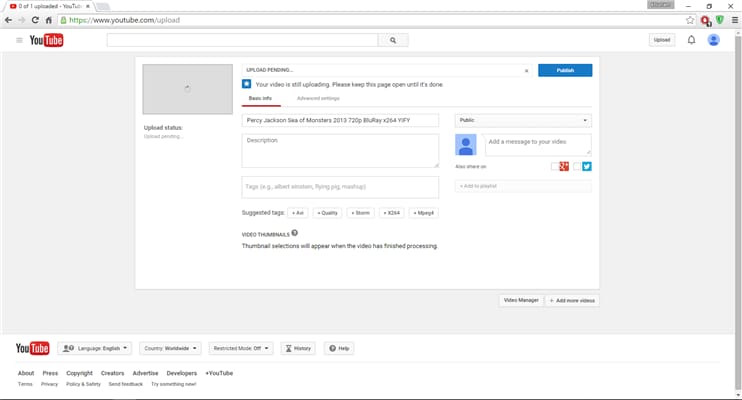Click the Twitter share icon
This screenshot has height=400, width=742.
[587, 167]
